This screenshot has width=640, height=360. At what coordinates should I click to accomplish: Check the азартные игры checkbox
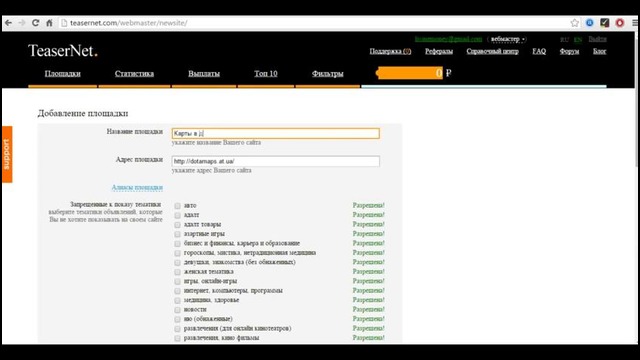(178, 234)
